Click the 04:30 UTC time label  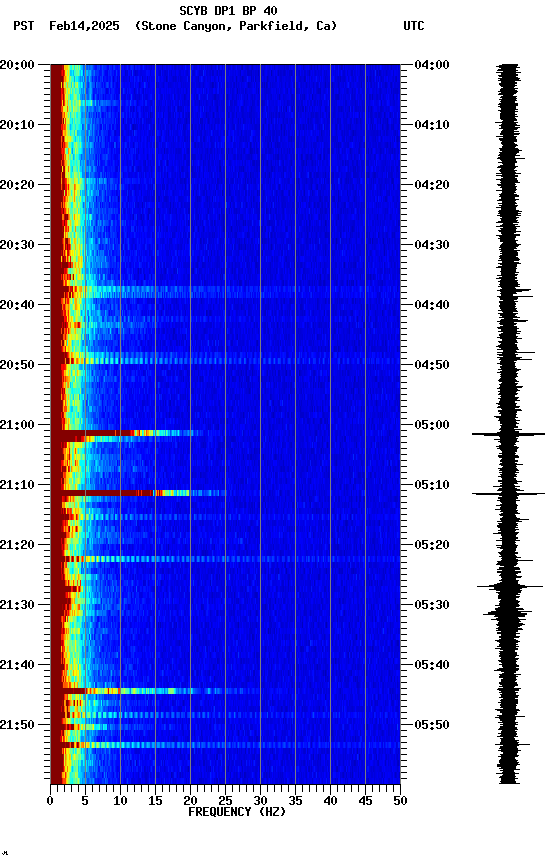pyautogui.click(x=432, y=245)
